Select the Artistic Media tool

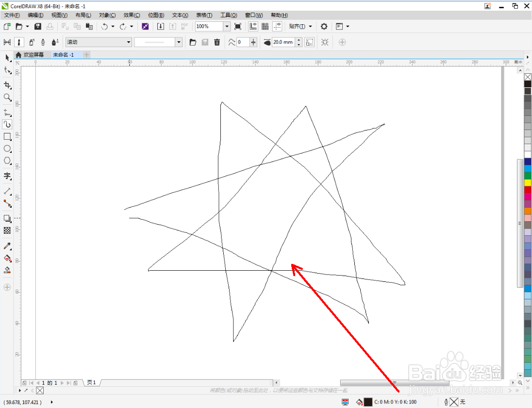[7, 125]
